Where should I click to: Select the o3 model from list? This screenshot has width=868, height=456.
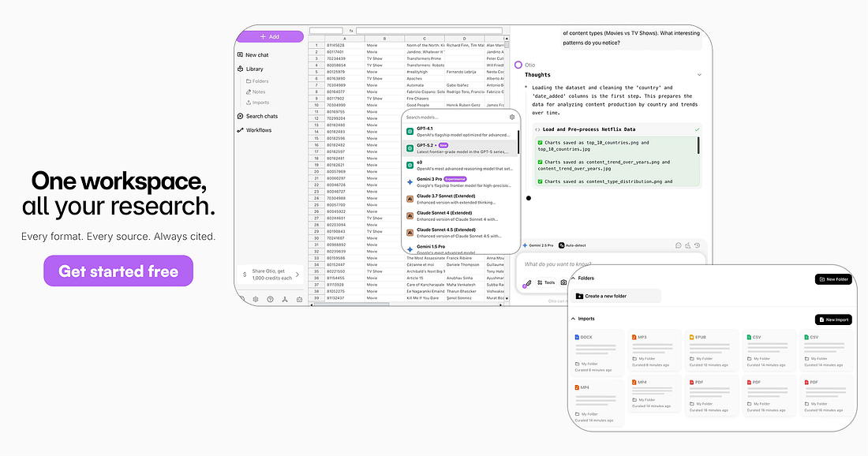[x=459, y=165]
